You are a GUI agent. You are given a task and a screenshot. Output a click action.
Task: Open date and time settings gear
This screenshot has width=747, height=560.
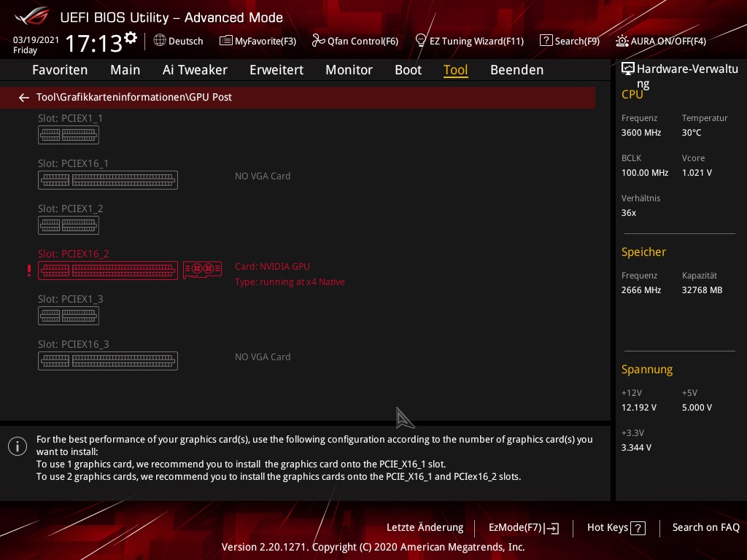[131, 37]
